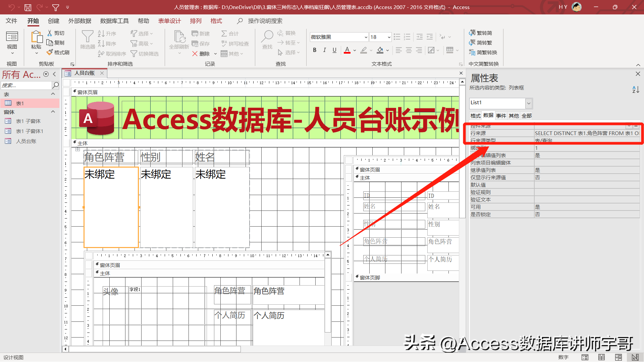Viewport: 644px width, 362px height.
Task: Open the font size dropdown showing 18
Action: (389, 37)
